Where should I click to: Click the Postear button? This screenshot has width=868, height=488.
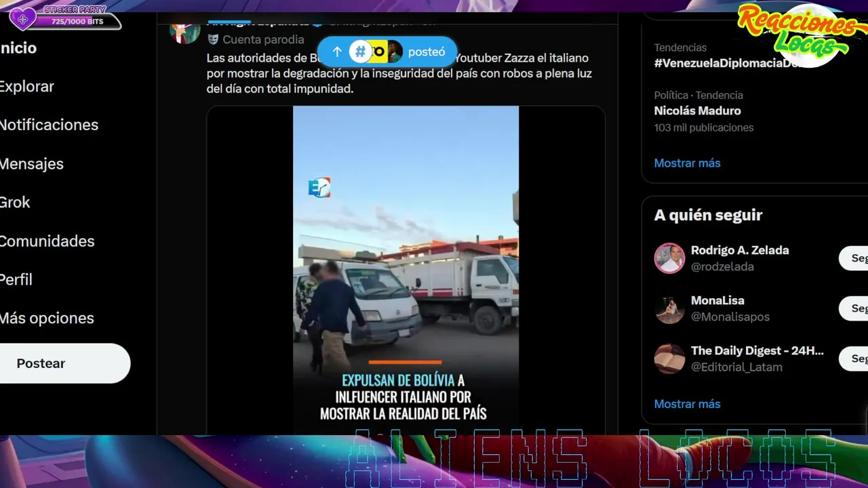pos(64,363)
